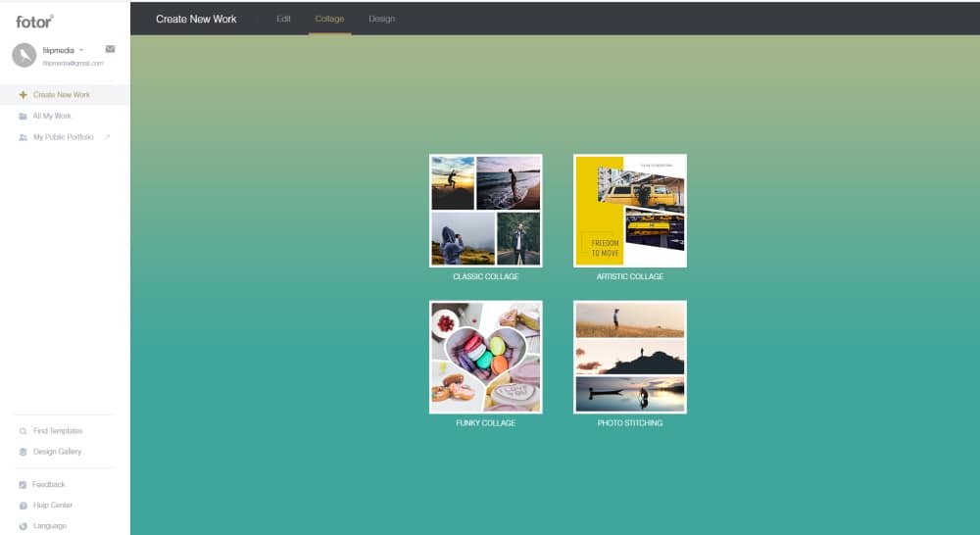
Task: Click the plus icon for Create New Work
Action: tap(23, 95)
